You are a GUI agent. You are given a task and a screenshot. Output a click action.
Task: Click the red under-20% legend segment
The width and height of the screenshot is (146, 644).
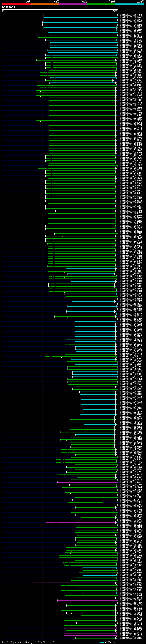[x=16, y=4]
